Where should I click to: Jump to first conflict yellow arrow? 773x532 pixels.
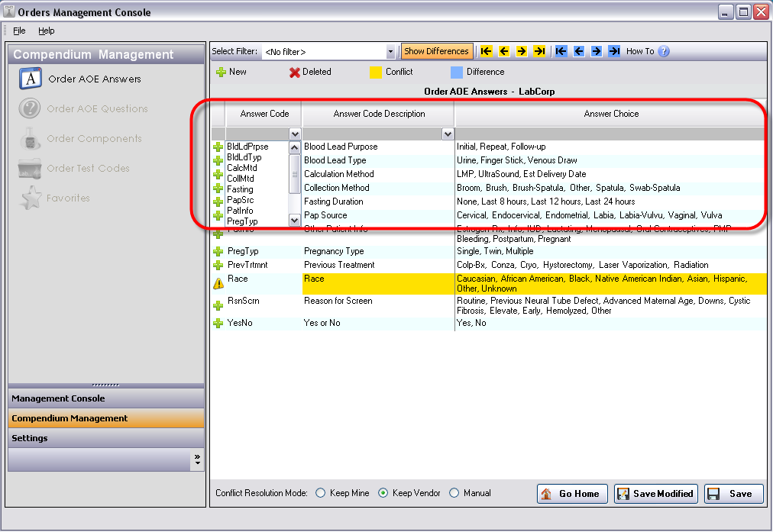coord(486,51)
